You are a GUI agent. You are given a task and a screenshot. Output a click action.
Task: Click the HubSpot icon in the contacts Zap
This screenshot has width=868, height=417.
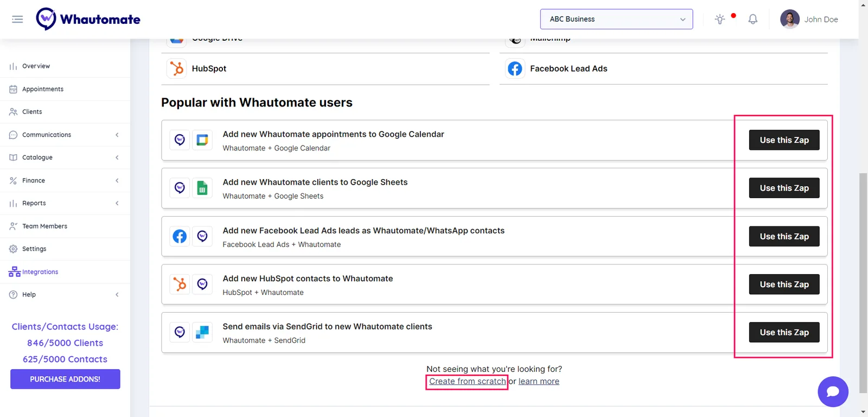(x=180, y=284)
